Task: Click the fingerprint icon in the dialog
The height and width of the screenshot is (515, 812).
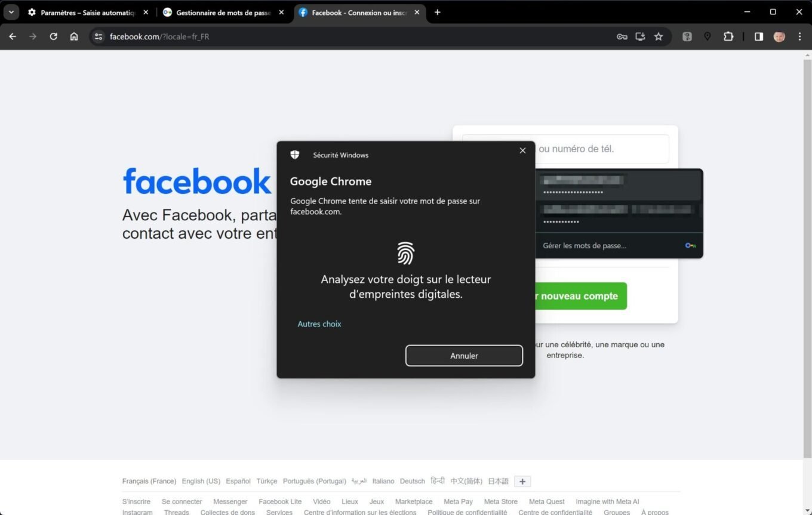Action: pyautogui.click(x=406, y=253)
